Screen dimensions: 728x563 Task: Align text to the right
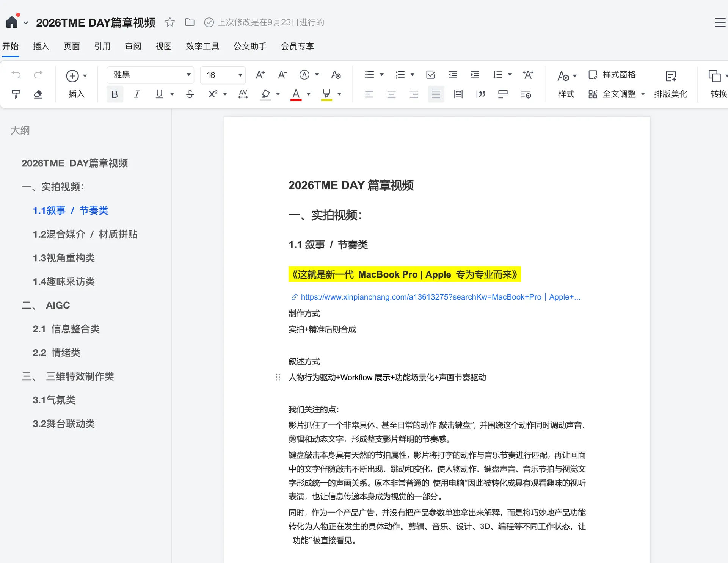click(414, 94)
